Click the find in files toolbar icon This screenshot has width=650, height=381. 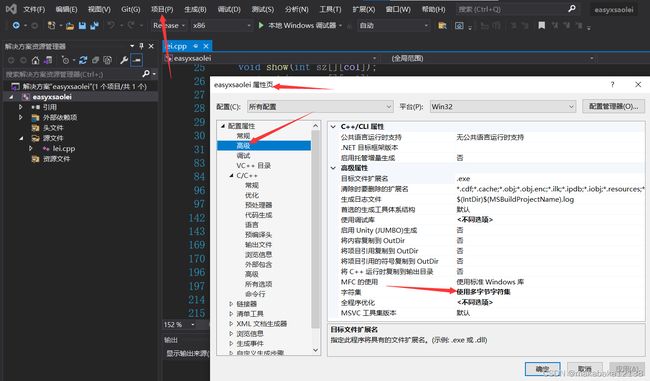[x=442, y=26]
